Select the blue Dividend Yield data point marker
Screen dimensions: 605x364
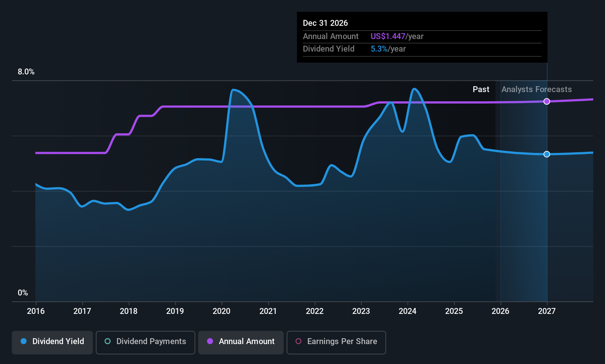coord(547,154)
